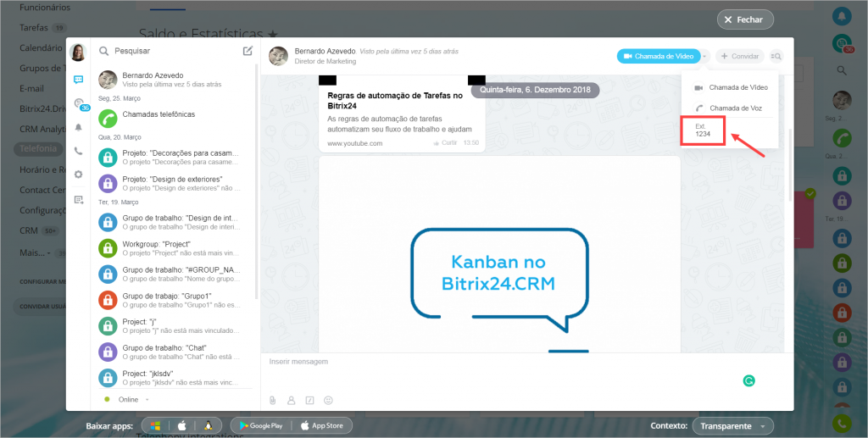Open Grupo de trabalho "Chat" conversation
868x438 pixels.
point(175,352)
